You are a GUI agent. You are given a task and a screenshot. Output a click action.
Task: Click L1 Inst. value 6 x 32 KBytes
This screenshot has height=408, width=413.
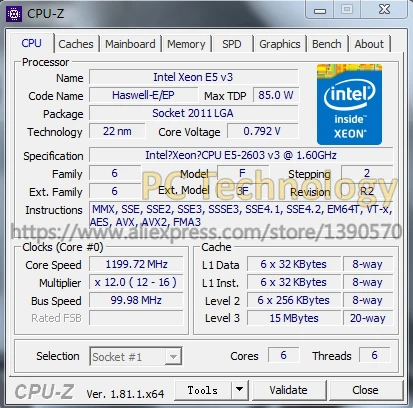pos(294,282)
